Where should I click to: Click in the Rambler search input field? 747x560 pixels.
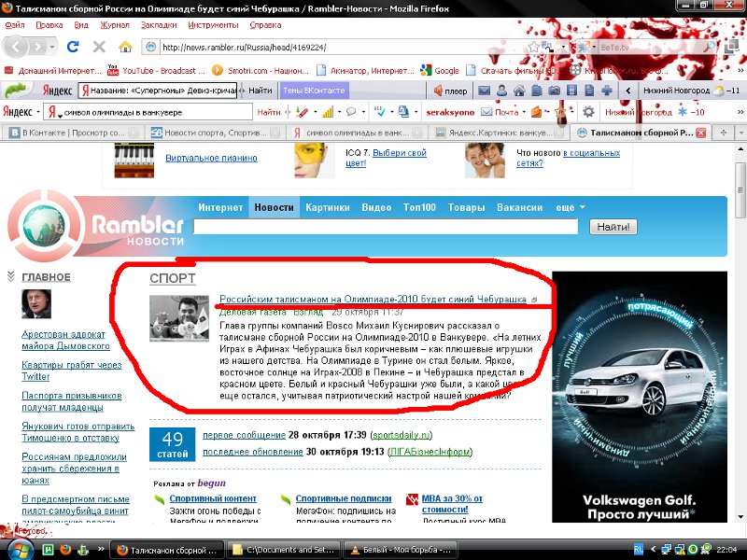386,226
